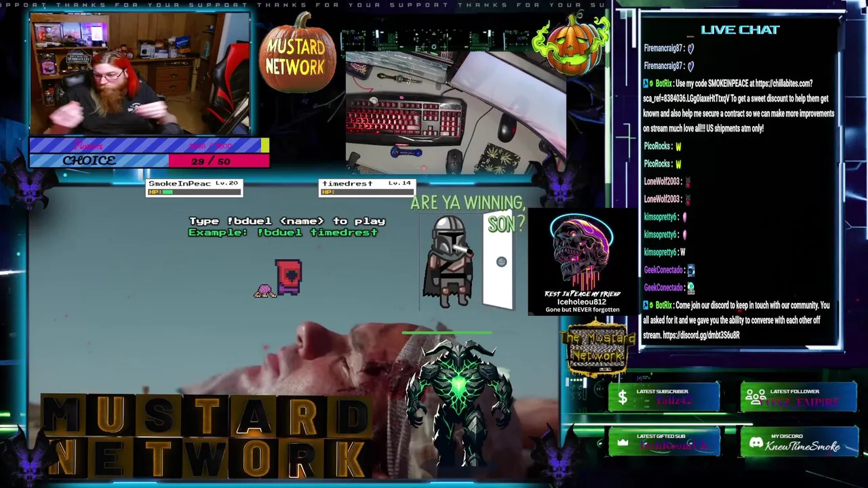Click the timedrest Lv.14 name label
The height and width of the screenshot is (488, 868).
point(366,184)
